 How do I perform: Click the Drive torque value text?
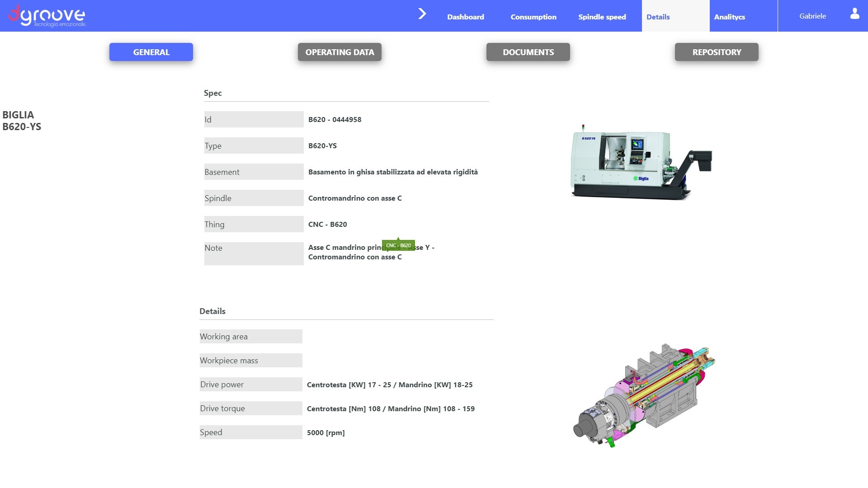(x=391, y=408)
